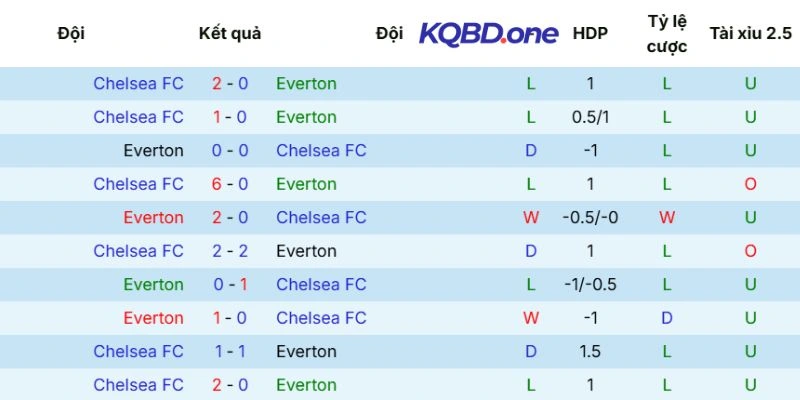
Task: Open the 0 - 0 match score
Action: click(x=230, y=151)
